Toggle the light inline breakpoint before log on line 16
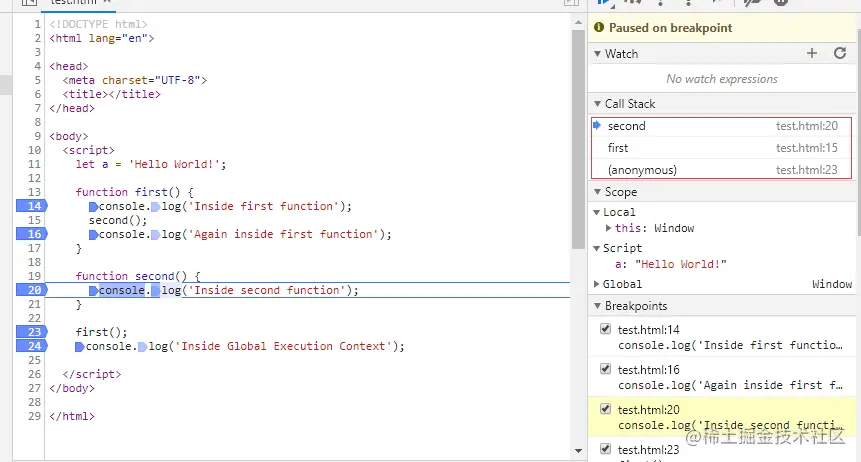The width and height of the screenshot is (861, 462). point(155,235)
